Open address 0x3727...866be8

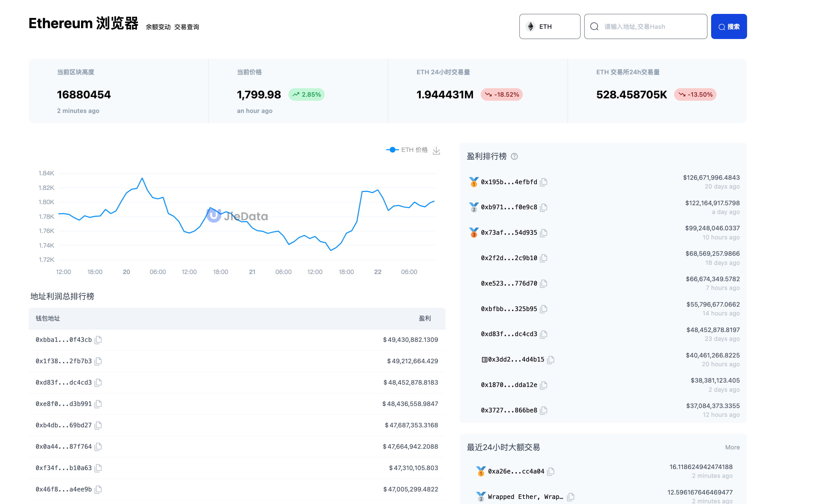pyautogui.click(x=509, y=410)
